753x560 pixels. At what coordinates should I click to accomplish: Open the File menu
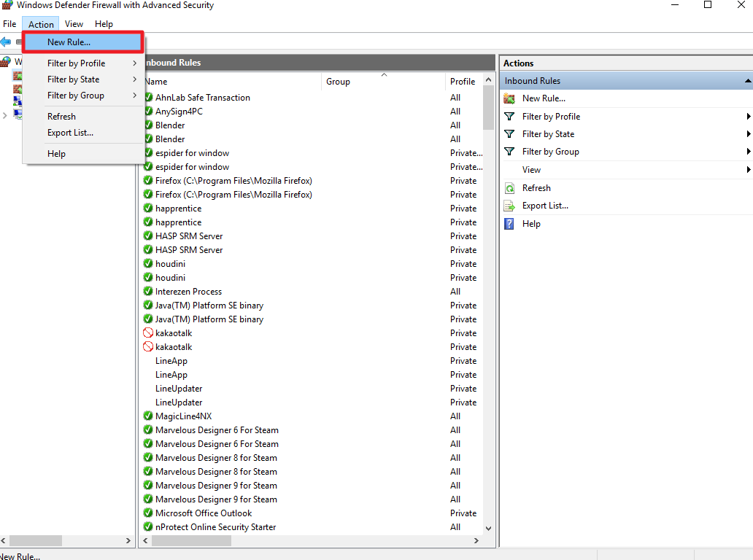9,24
